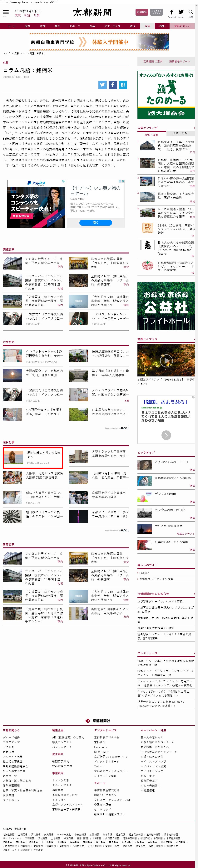198x868 pixels.
Task: Open search with the magnifier icon
Action: [191, 12]
